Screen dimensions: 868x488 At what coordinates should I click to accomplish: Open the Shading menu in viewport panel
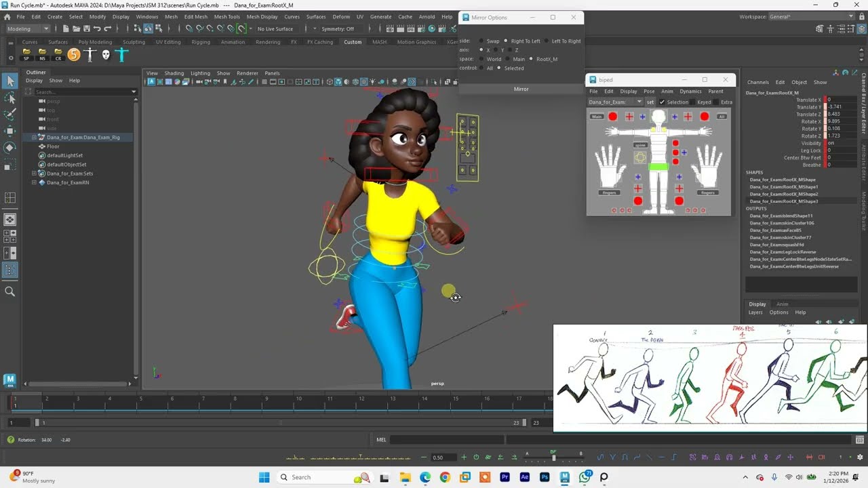tap(174, 73)
